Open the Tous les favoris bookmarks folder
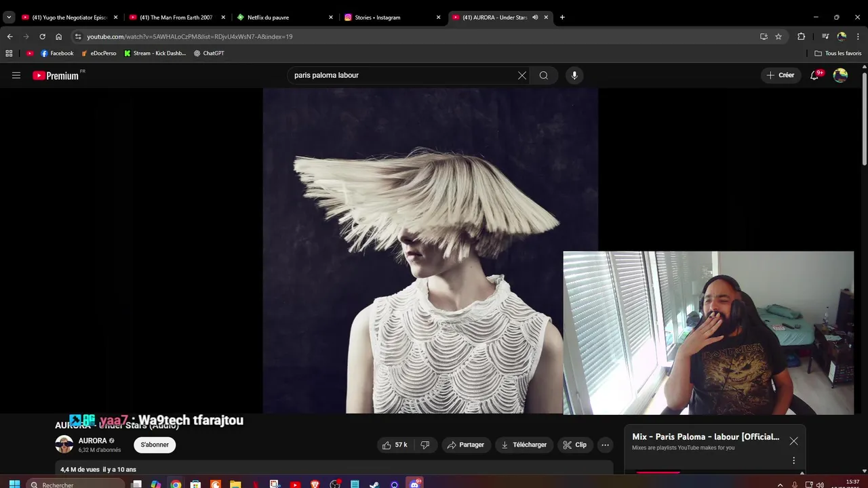The height and width of the screenshot is (488, 868). (x=838, y=53)
